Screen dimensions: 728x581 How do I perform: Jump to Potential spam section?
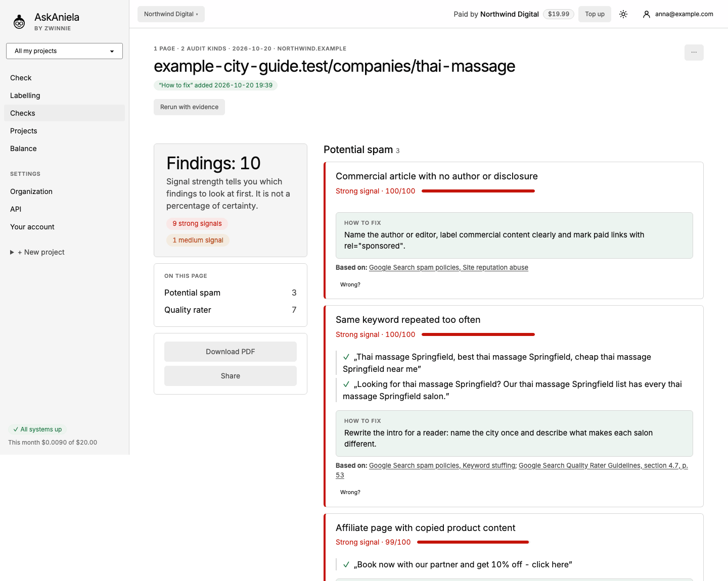coord(231,293)
